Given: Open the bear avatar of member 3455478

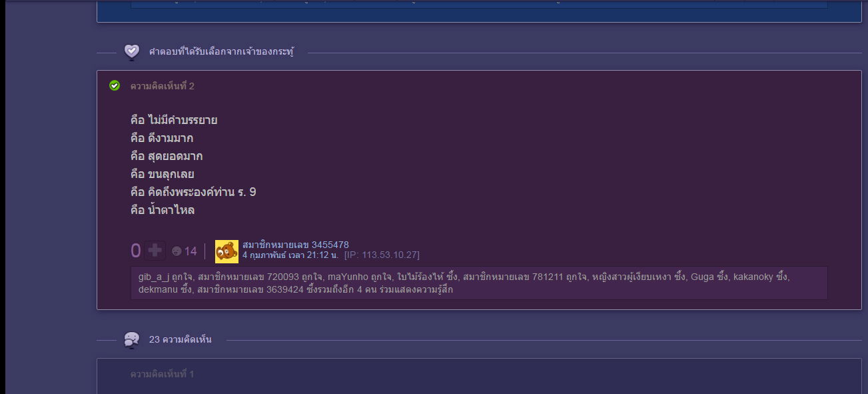Looking at the screenshot, I should pyautogui.click(x=226, y=251).
